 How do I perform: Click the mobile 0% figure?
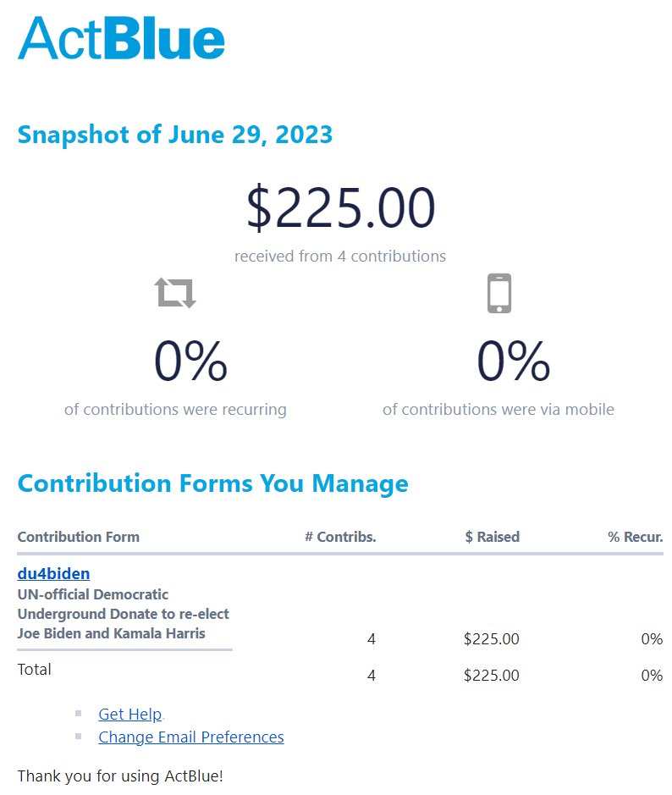(514, 361)
